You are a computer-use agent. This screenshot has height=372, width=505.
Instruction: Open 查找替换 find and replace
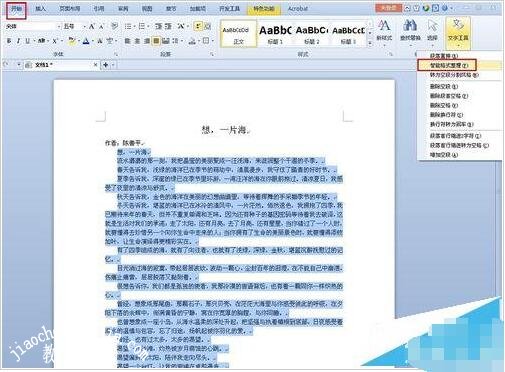[410, 30]
